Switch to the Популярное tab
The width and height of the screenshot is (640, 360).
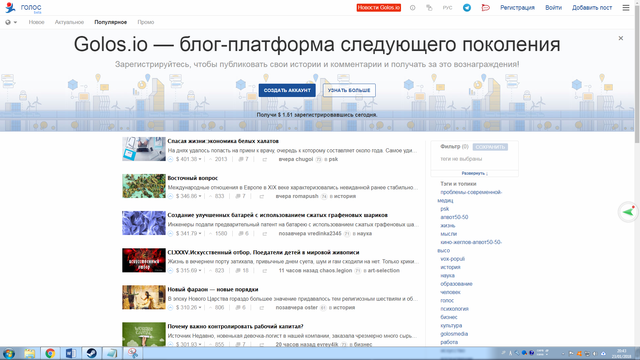coord(111,22)
